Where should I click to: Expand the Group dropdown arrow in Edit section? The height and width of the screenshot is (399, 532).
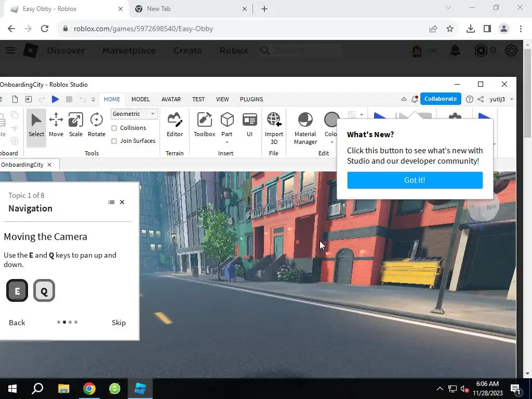point(362,115)
